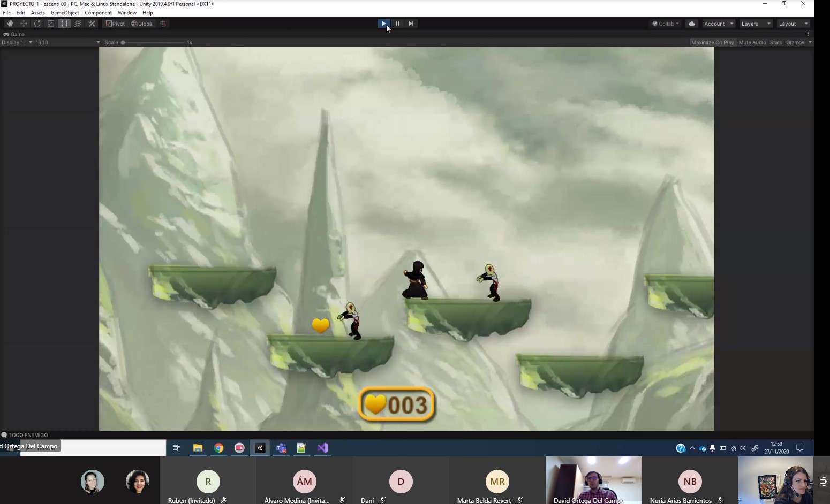This screenshot has width=830, height=504.
Task: Open the Account dropdown
Action: click(x=719, y=24)
